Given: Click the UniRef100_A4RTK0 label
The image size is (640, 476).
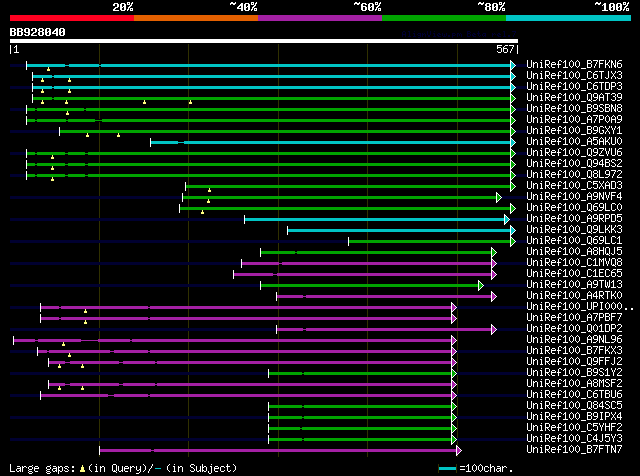Looking at the screenshot, I should (x=574, y=296).
